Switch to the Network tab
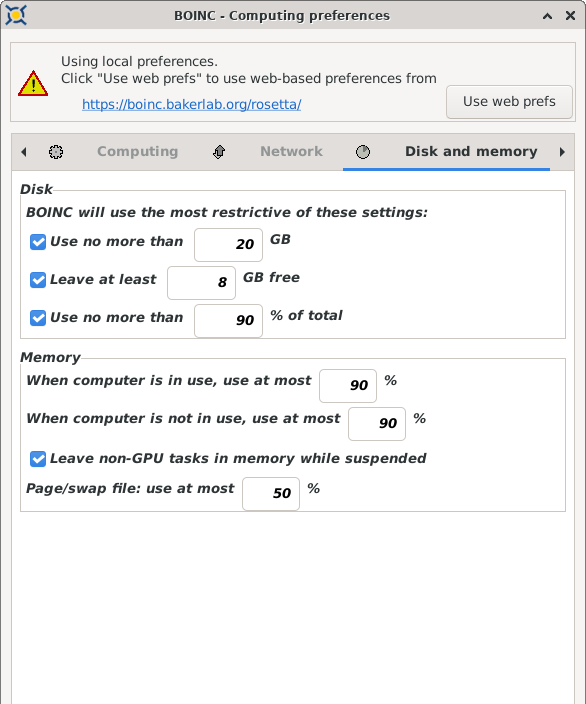This screenshot has width=586, height=704. coord(291,152)
